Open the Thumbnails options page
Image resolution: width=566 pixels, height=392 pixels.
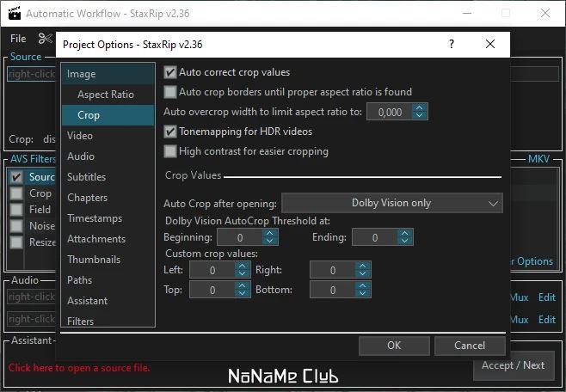108,260
